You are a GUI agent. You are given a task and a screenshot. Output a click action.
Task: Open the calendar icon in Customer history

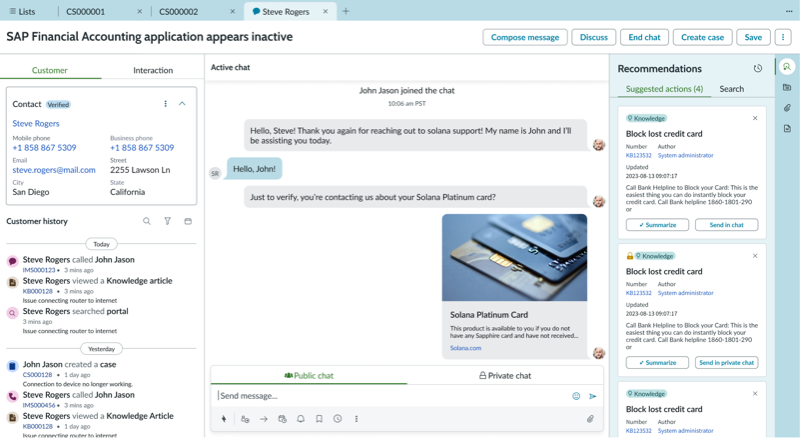pos(188,221)
